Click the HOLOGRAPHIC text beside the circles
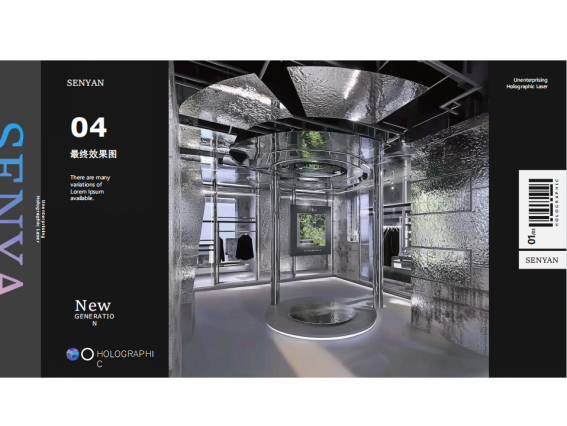This screenshot has height=426, width=567. 125,358
